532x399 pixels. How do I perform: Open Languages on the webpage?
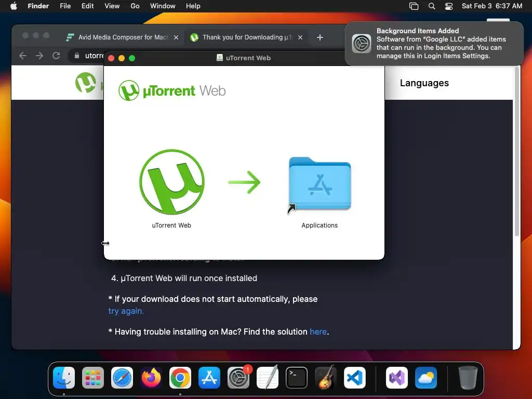coord(424,83)
